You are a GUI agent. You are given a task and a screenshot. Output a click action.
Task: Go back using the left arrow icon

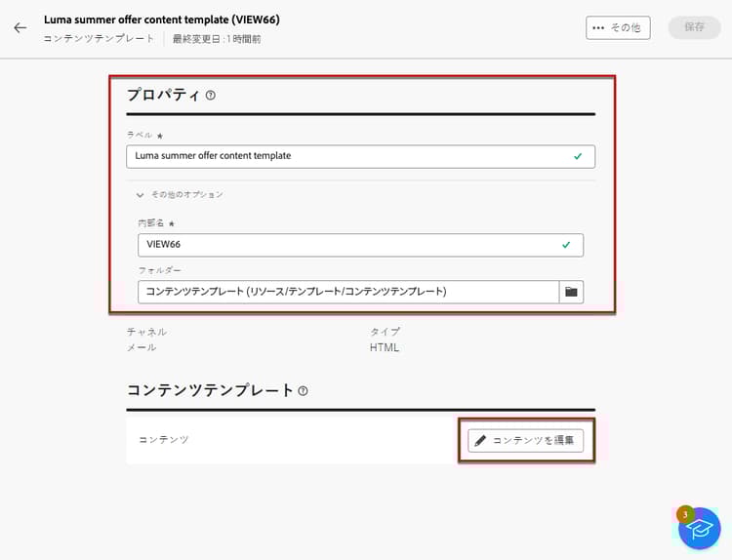20,28
